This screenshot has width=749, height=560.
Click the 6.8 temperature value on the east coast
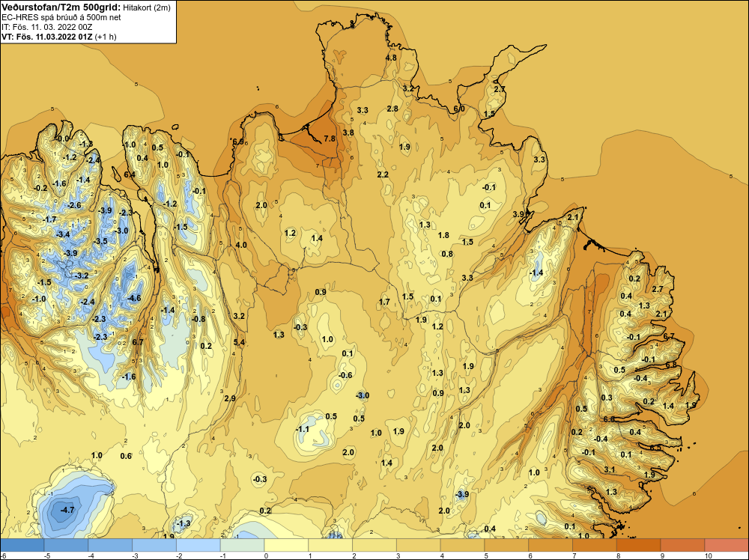tap(670, 365)
